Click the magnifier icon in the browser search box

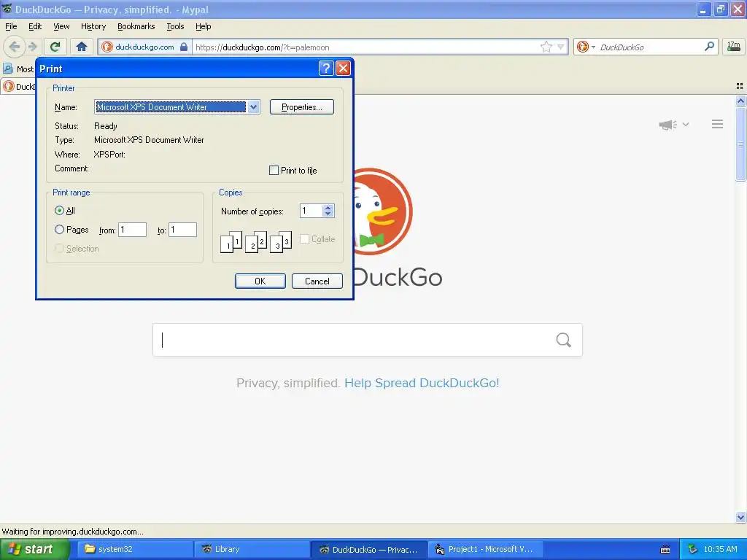point(709,46)
